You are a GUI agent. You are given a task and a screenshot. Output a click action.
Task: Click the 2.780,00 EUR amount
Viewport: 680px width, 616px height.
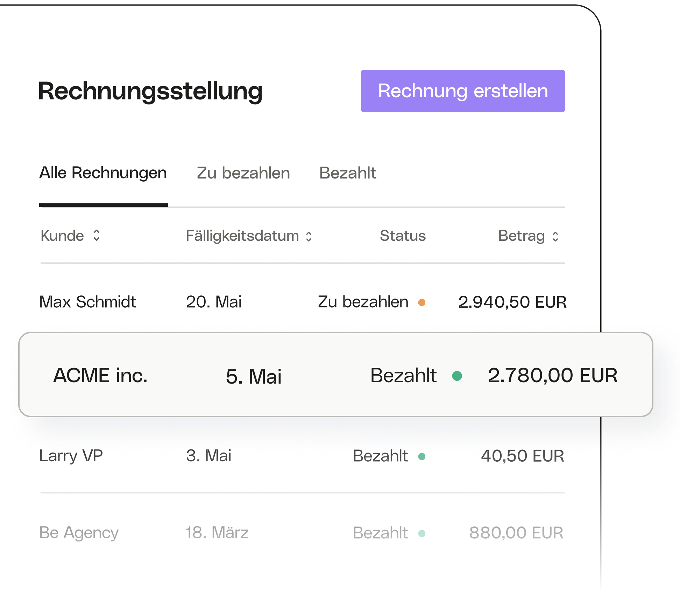553,376
